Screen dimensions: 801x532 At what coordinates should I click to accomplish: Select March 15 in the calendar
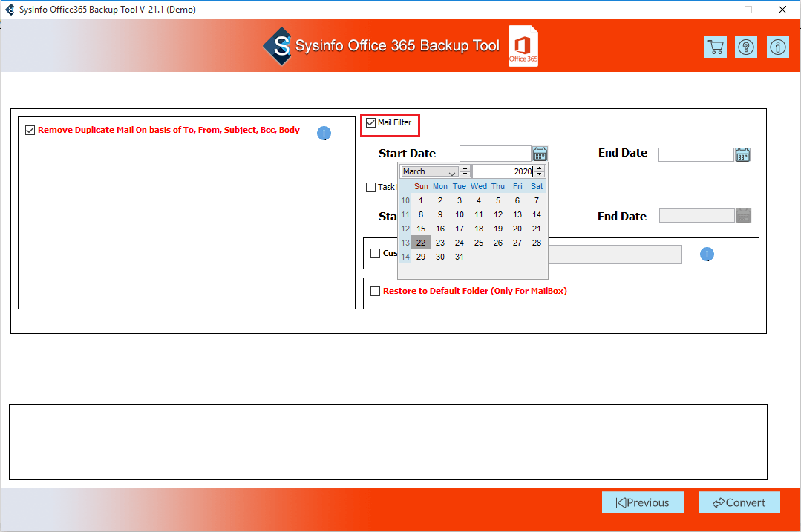click(x=421, y=229)
